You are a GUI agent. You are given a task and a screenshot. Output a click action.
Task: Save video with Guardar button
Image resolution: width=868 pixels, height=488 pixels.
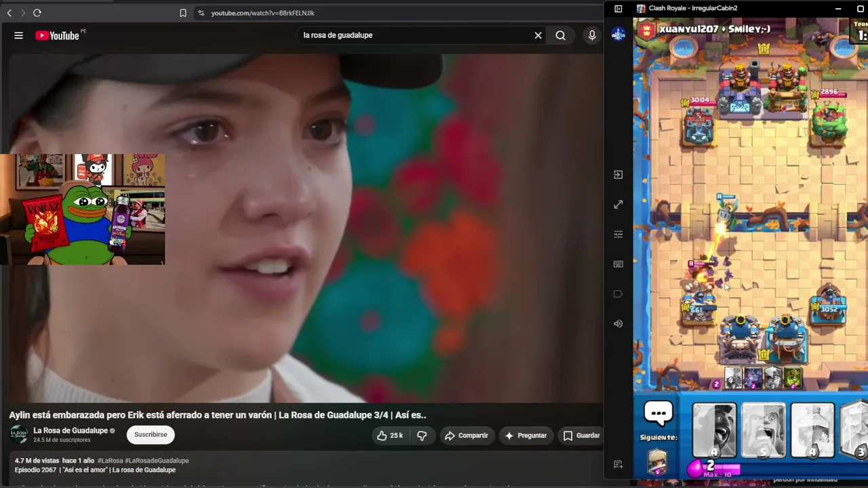[x=582, y=435]
